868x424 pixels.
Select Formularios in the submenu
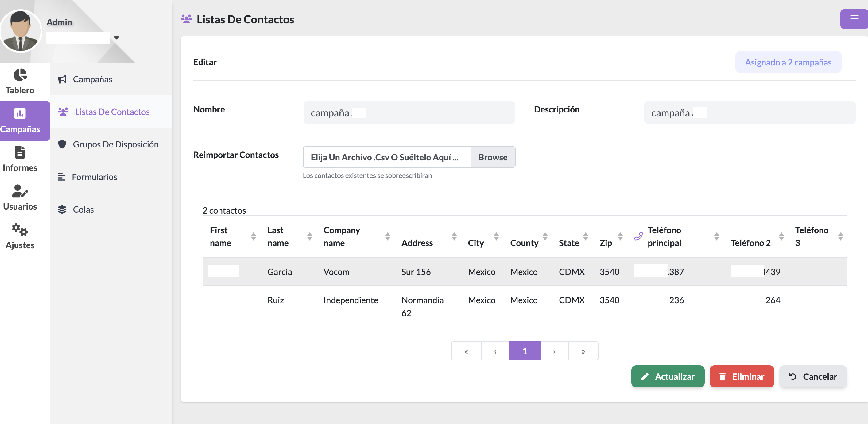point(94,177)
